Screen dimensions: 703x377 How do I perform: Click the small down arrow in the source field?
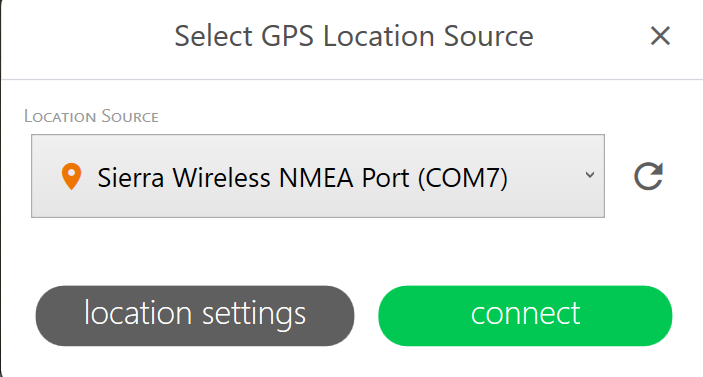coord(590,174)
